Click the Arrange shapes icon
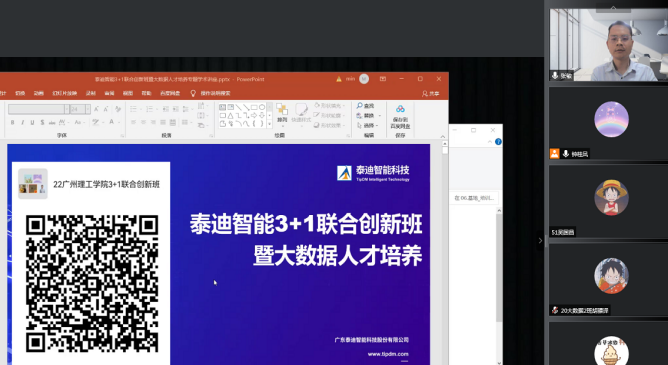 coord(282,113)
